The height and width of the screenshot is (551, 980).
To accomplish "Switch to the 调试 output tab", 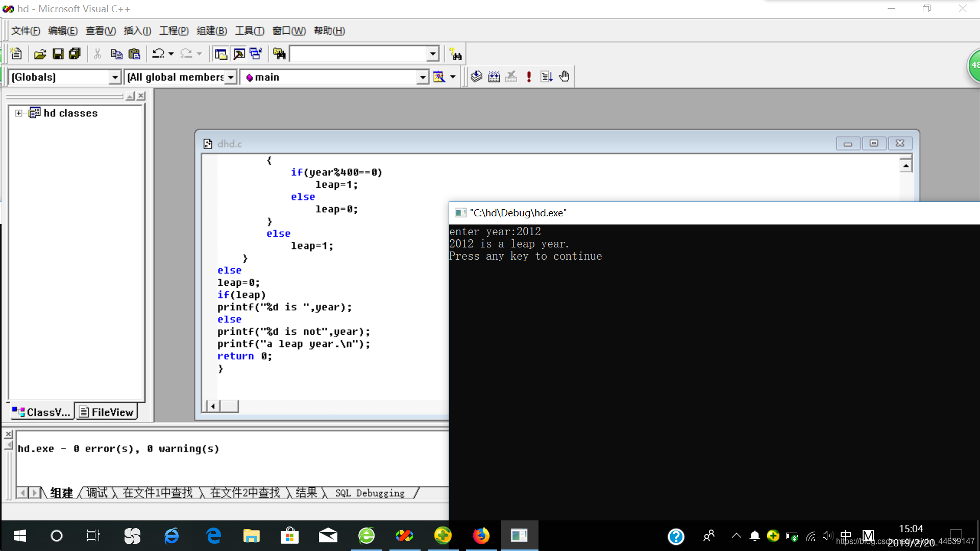I will pos(97,493).
